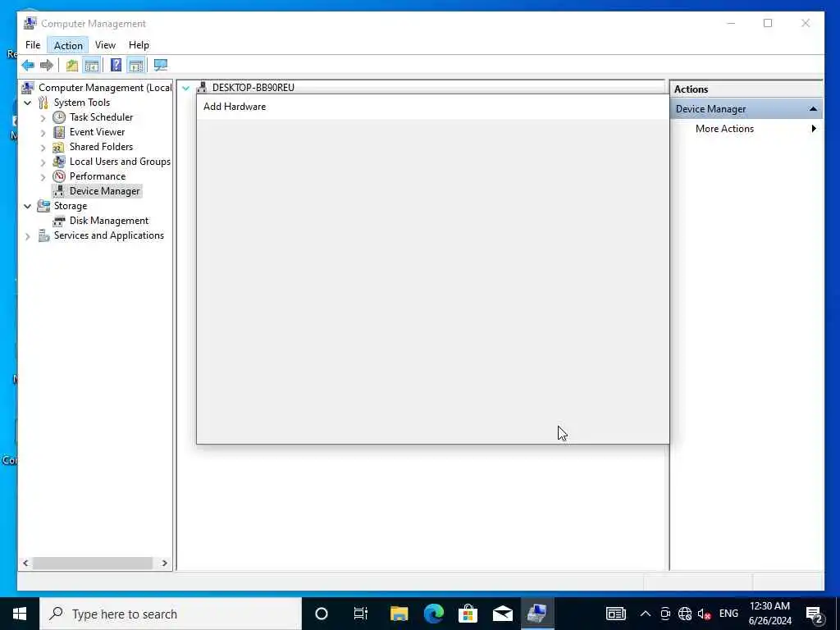Open File Explorer from the taskbar
This screenshot has height=630, width=840.
point(399,614)
